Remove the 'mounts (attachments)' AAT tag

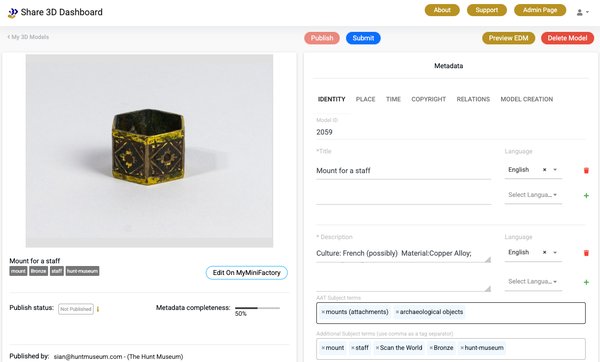(323, 312)
